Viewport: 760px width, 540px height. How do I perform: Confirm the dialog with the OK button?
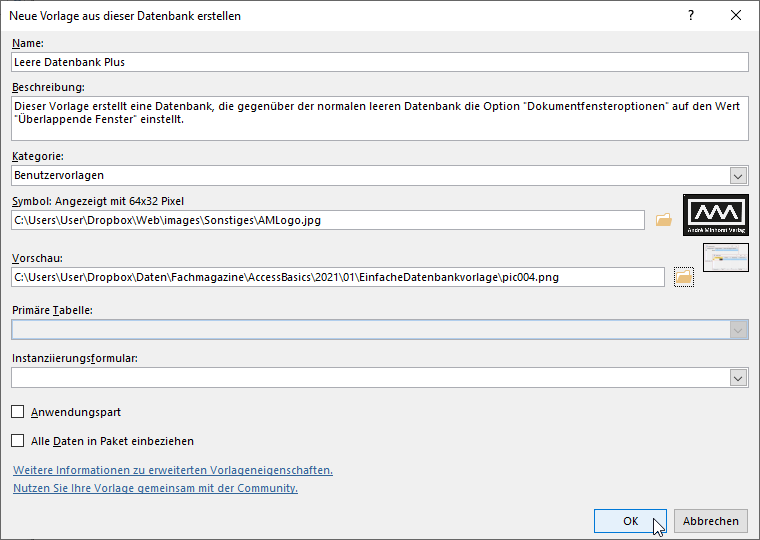click(x=630, y=521)
